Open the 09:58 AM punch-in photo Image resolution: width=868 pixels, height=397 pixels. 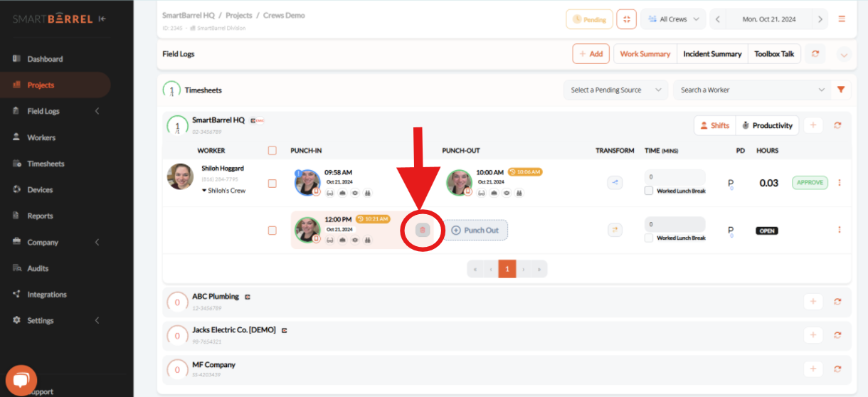pos(307,182)
